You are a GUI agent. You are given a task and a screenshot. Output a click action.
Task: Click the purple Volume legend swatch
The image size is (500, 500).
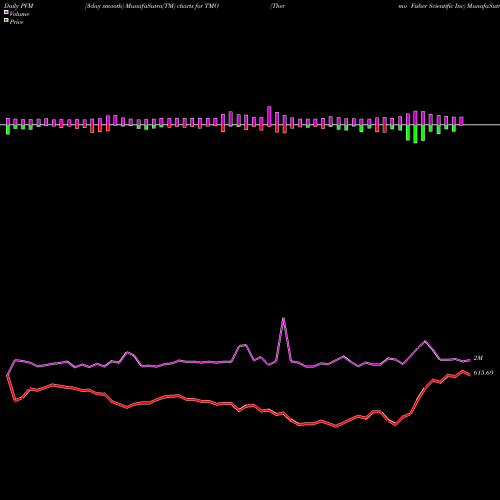click(x=6, y=13)
